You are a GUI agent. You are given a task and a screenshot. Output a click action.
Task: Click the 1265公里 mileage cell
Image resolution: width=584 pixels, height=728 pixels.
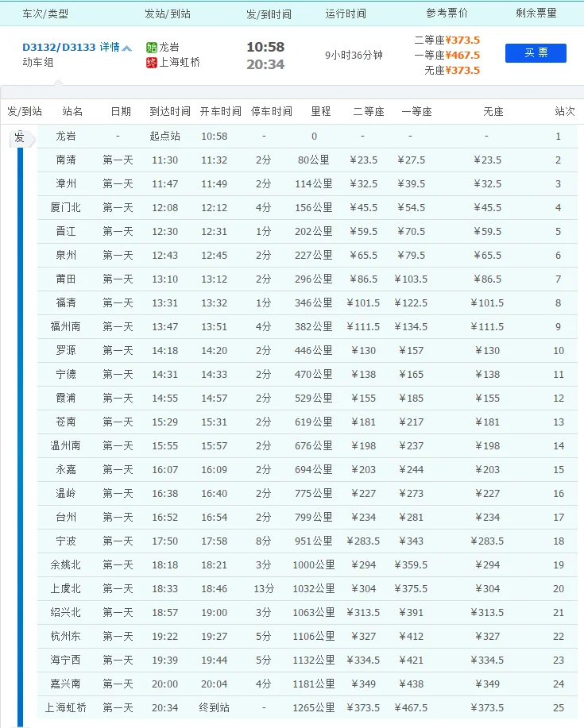point(314,707)
